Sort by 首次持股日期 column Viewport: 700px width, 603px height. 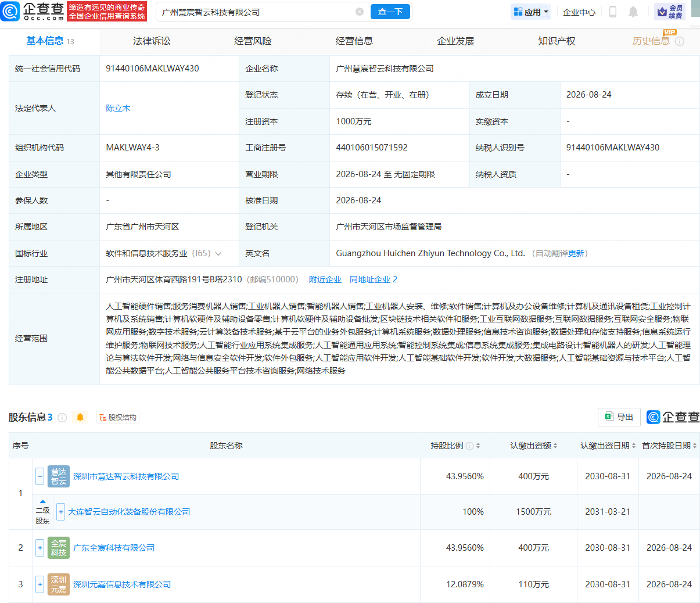pos(695,446)
